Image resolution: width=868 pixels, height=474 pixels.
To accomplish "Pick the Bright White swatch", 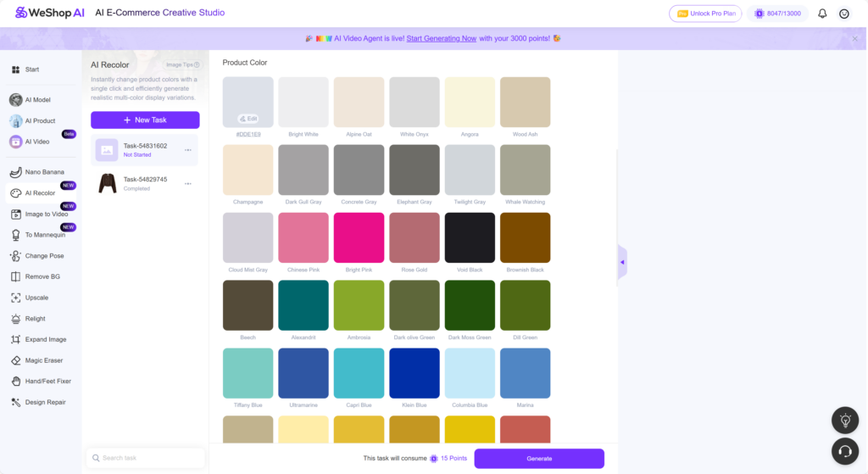I will pyautogui.click(x=303, y=102).
